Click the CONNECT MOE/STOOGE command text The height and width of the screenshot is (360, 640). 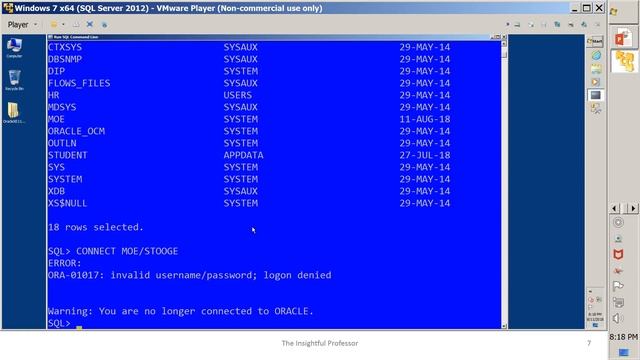[127, 251]
